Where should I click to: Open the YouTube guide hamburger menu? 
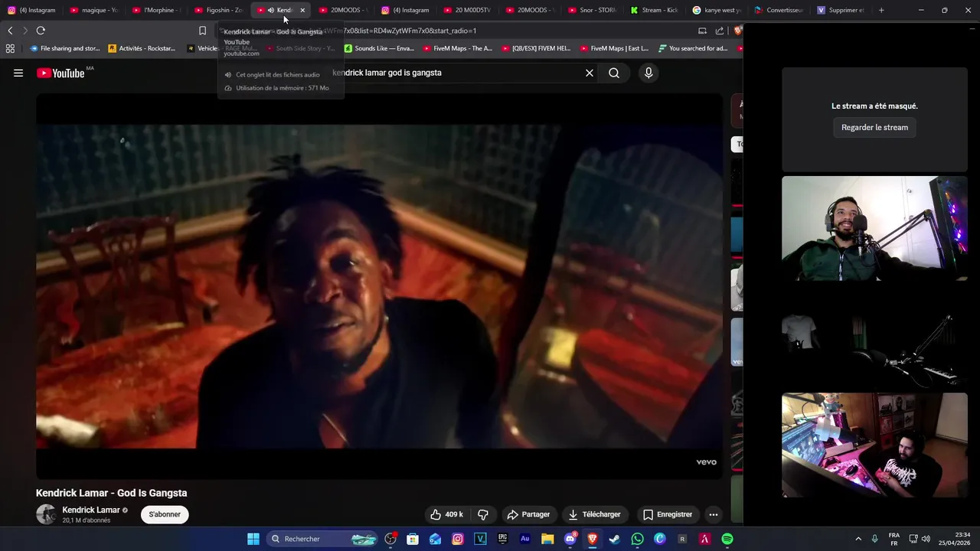(18, 73)
